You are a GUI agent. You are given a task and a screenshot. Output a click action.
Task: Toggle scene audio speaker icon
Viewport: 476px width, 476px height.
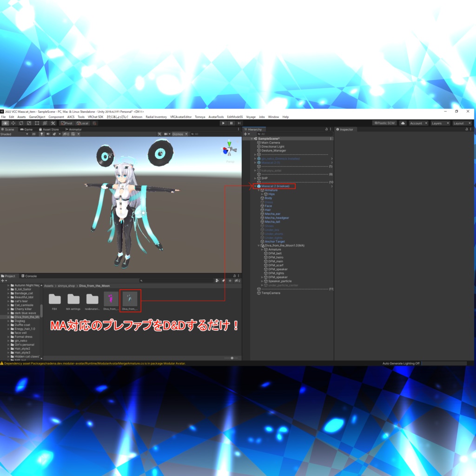pyautogui.click(x=48, y=134)
